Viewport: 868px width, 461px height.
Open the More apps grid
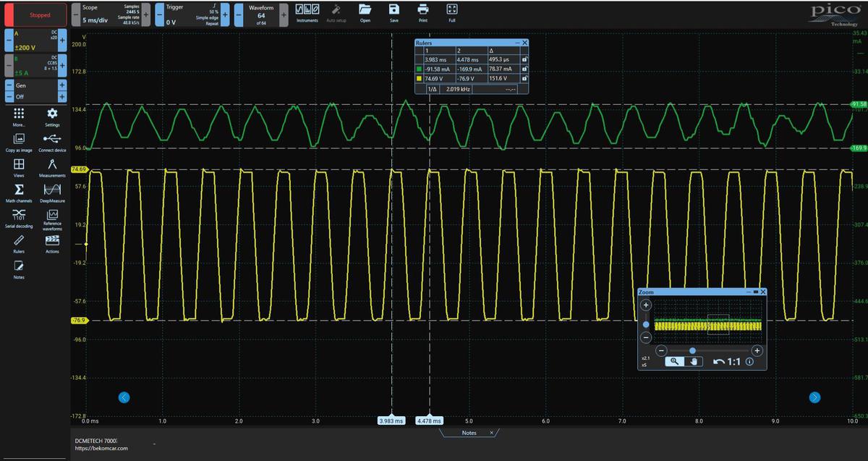(20, 117)
